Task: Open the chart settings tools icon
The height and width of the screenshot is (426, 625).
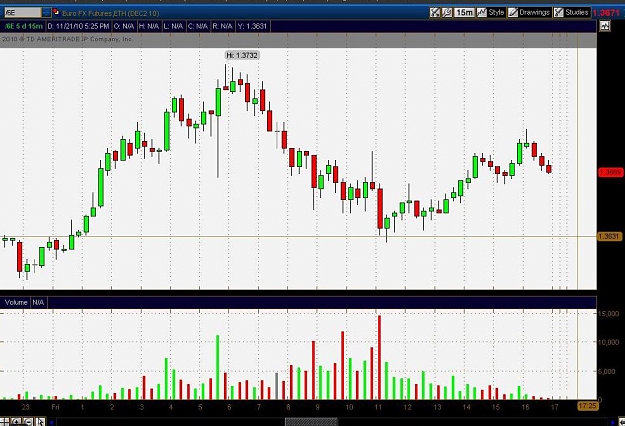Action: [434, 13]
